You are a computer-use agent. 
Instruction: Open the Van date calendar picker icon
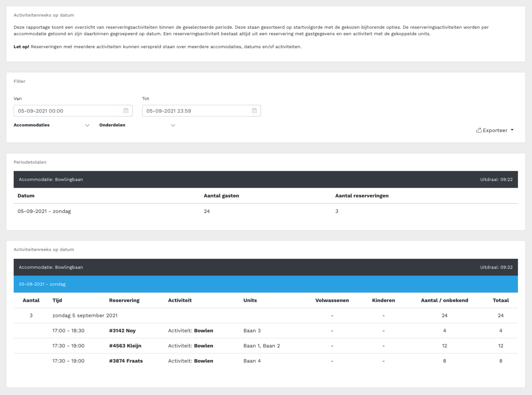pyautogui.click(x=126, y=111)
